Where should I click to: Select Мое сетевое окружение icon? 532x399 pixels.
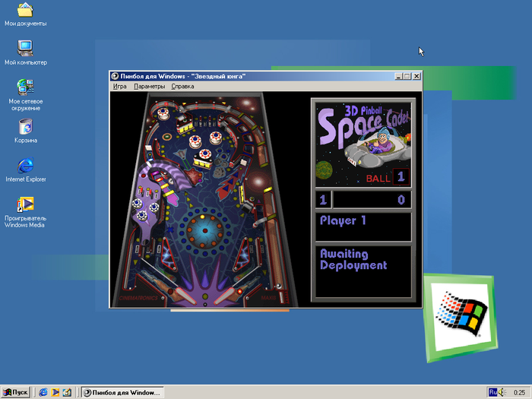pyautogui.click(x=25, y=95)
